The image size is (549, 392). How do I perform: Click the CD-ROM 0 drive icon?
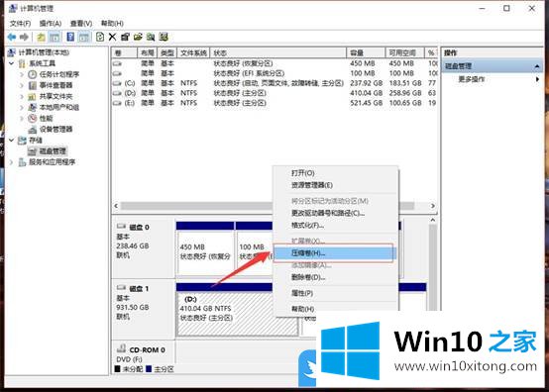(x=121, y=348)
